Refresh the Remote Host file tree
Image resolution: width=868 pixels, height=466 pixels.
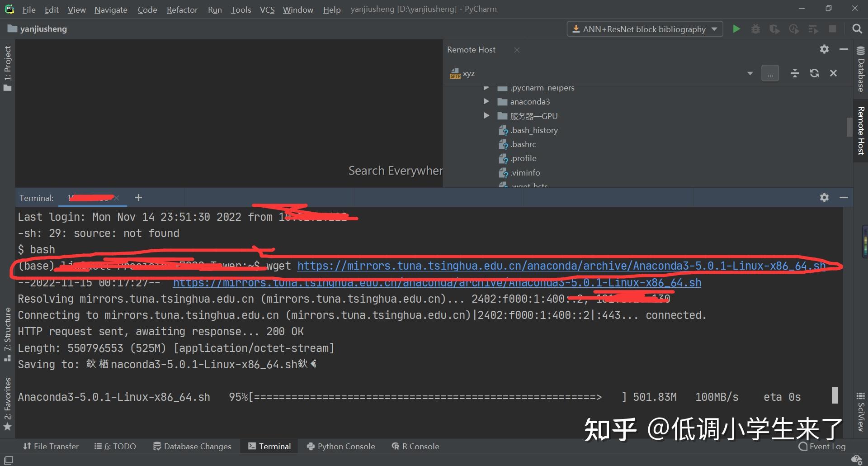click(x=814, y=73)
